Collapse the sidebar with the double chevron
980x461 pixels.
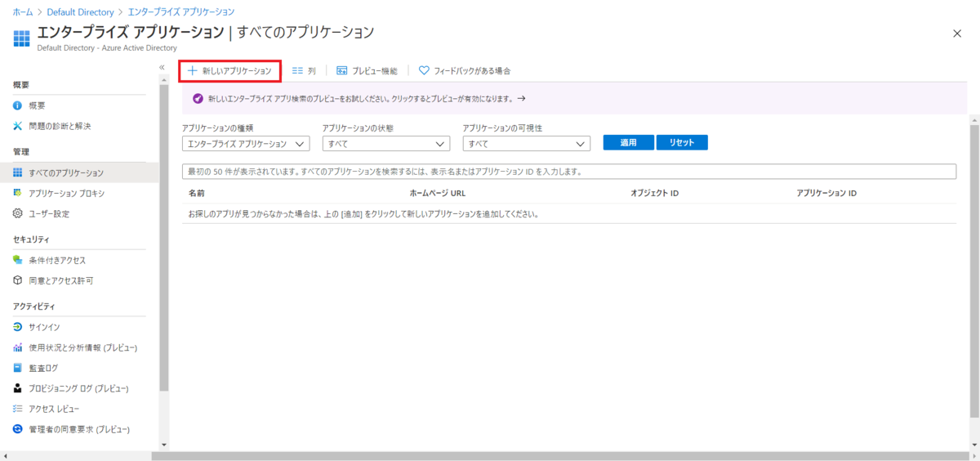(162, 67)
